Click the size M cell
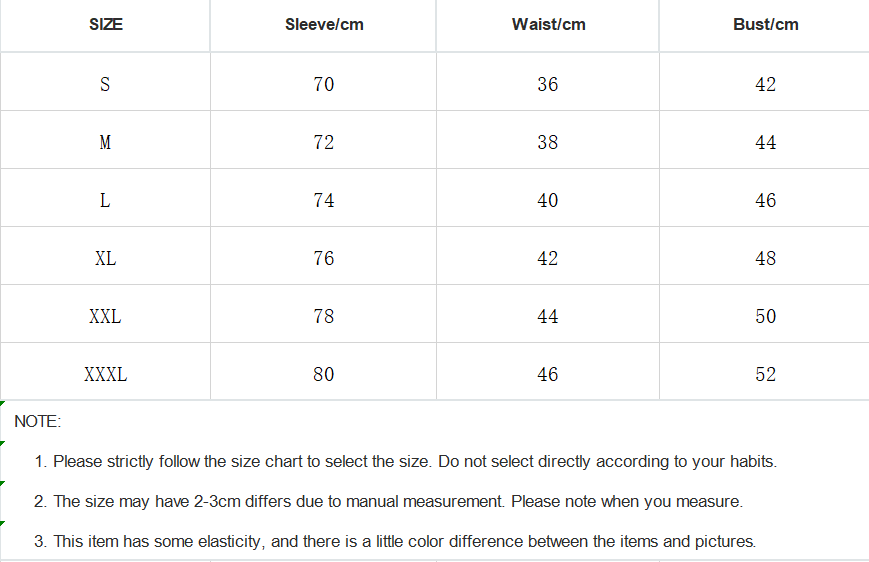869x562 pixels. [105, 140]
